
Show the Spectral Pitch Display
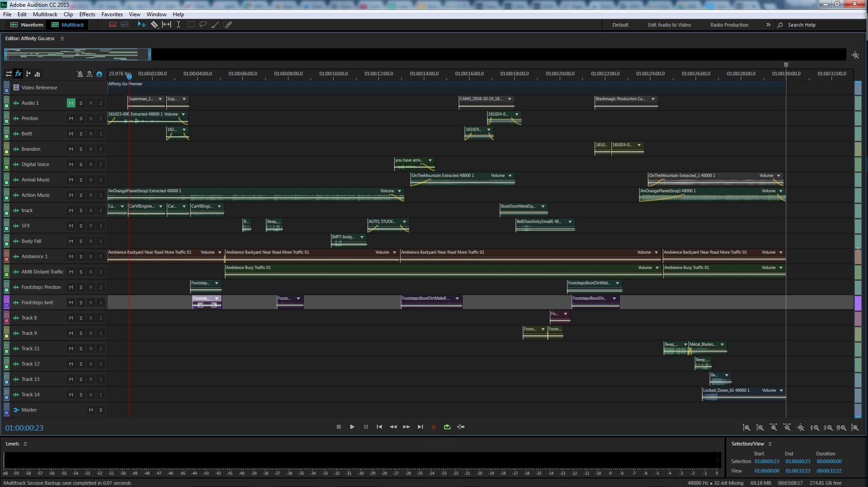(125, 24)
